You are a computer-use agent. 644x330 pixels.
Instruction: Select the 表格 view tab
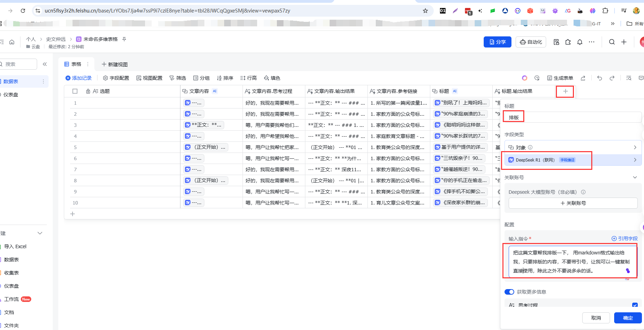pyautogui.click(x=73, y=64)
